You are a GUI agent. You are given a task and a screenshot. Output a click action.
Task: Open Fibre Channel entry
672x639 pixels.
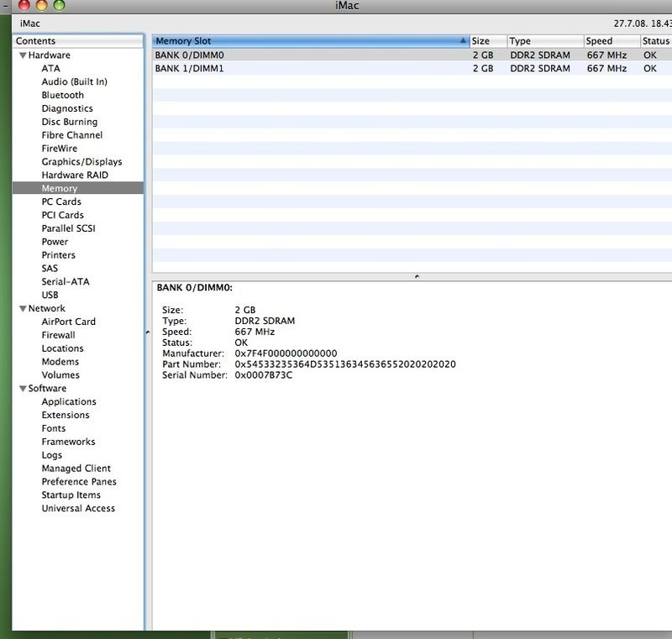point(72,135)
